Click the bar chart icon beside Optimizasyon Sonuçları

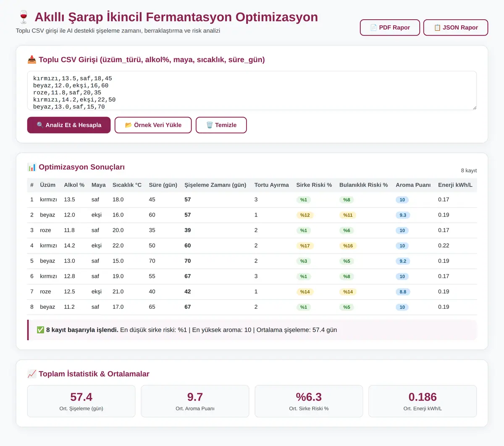click(x=32, y=167)
